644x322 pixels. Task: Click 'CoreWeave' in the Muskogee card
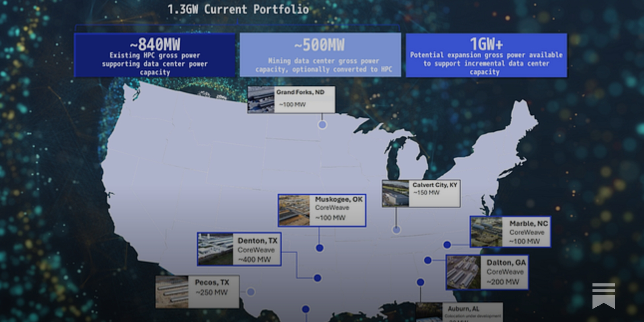pyautogui.click(x=332, y=208)
